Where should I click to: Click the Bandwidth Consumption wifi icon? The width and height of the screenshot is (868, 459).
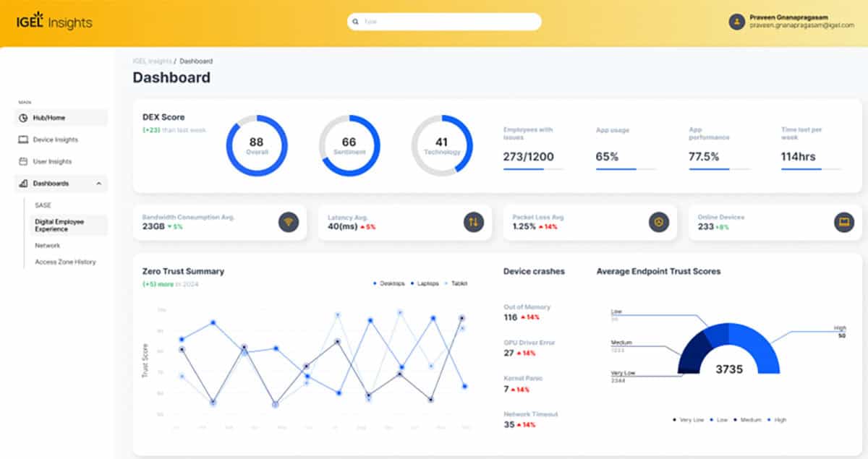coord(288,222)
